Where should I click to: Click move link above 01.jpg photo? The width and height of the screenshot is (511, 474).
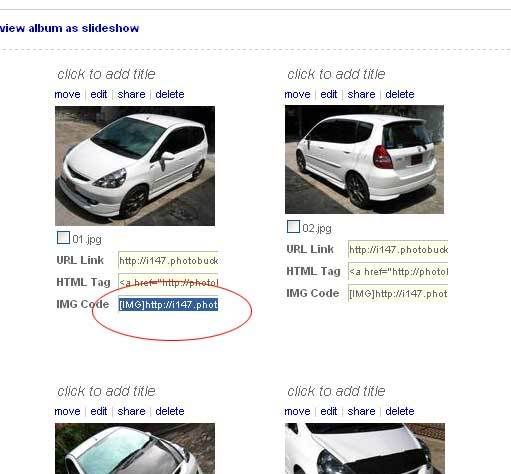pos(67,94)
